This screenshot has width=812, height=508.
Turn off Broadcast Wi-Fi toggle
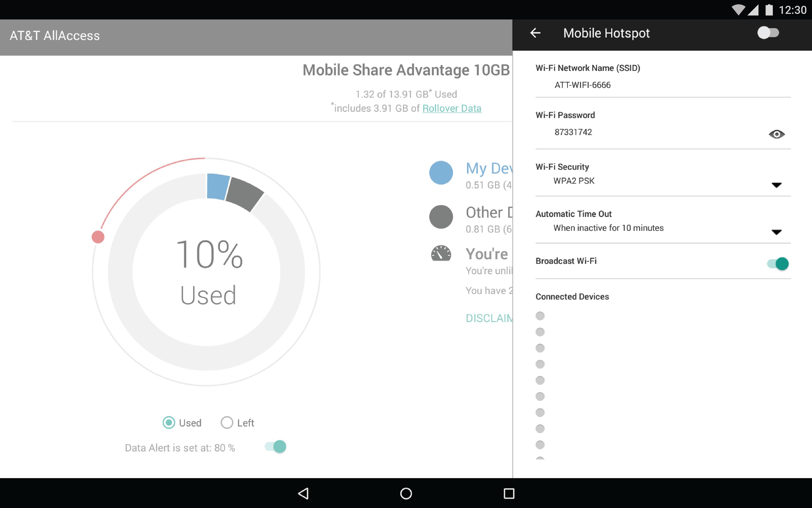(x=778, y=264)
